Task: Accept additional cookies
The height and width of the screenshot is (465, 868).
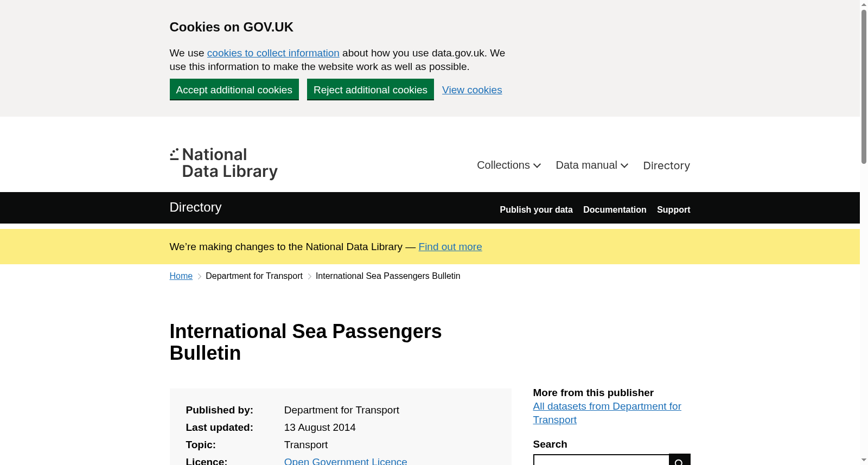Action: 234,90
